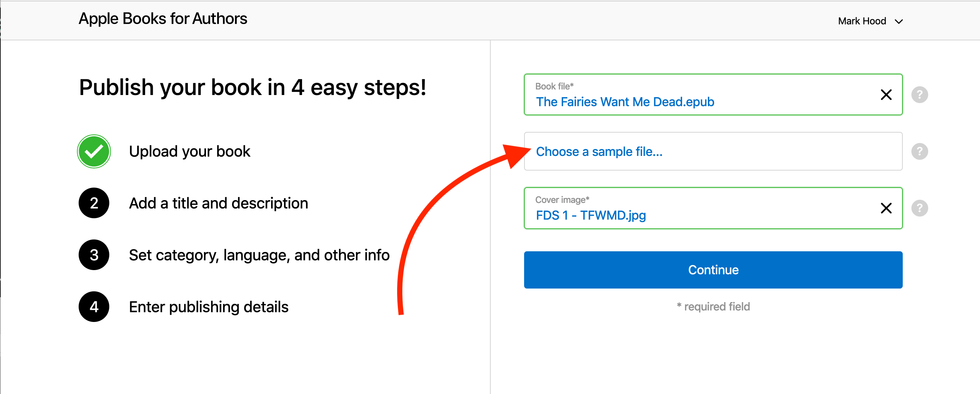Viewport: 980px width, 394px height.
Task: Click The Fairies Want Me Dead.epub filename
Action: pyautogui.click(x=625, y=102)
